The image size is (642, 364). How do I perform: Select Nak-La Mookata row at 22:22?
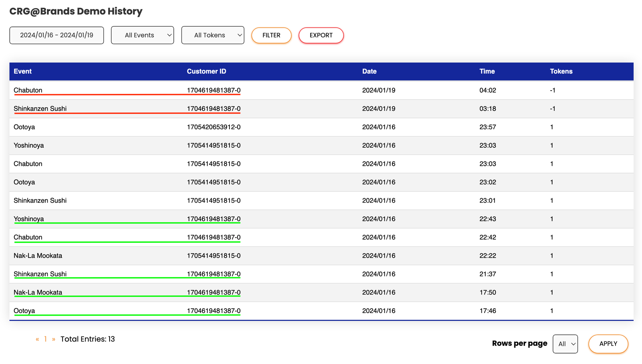tap(38, 256)
